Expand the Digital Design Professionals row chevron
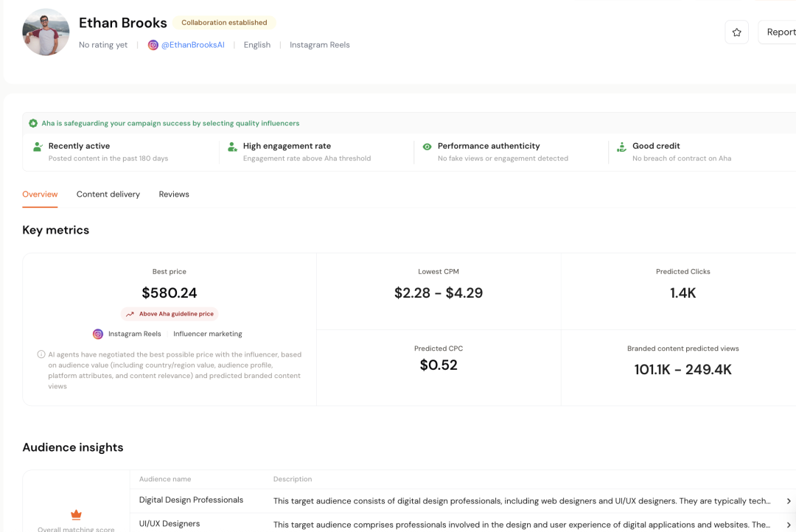The height and width of the screenshot is (532, 796). [789, 501]
